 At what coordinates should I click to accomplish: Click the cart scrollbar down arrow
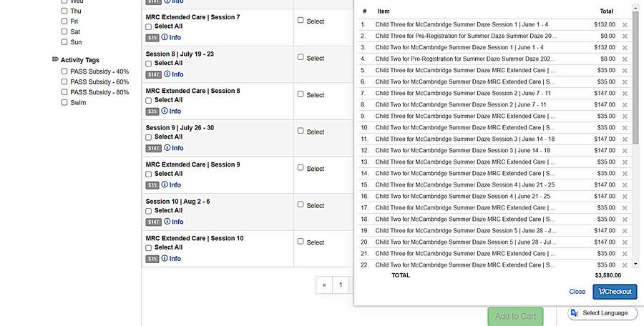pyautogui.click(x=635, y=264)
